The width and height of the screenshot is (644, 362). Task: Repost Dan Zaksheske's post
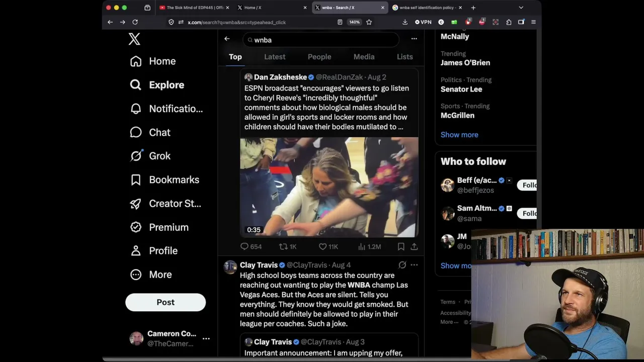click(x=288, y=246)
